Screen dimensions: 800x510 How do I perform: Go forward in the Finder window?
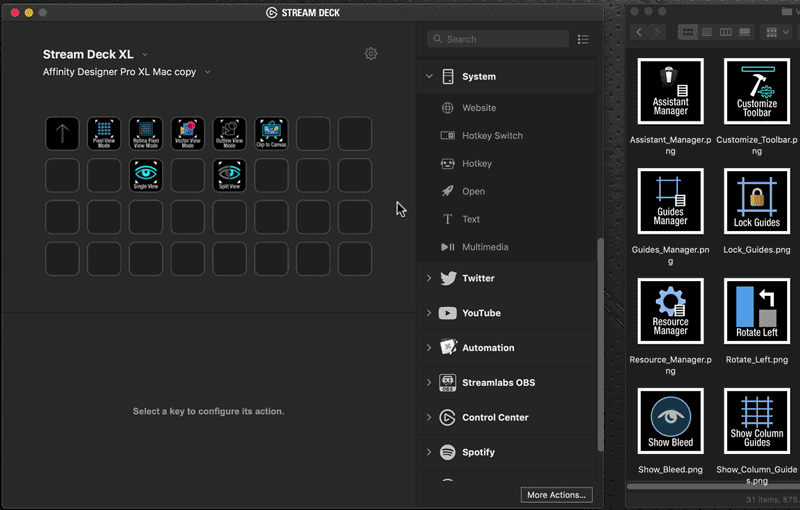click(657, 32)
